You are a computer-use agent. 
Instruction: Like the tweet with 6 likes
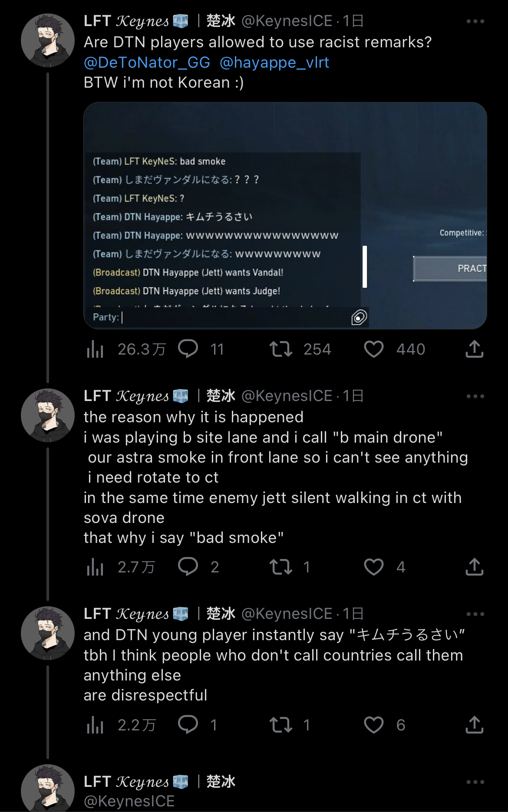(x=373, y=725)
